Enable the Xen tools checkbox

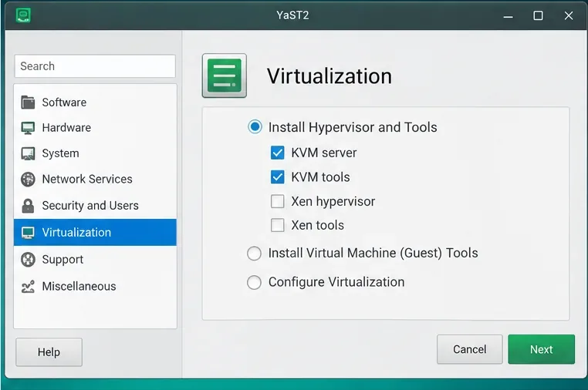pyautogui.click(x=278, y=225)
